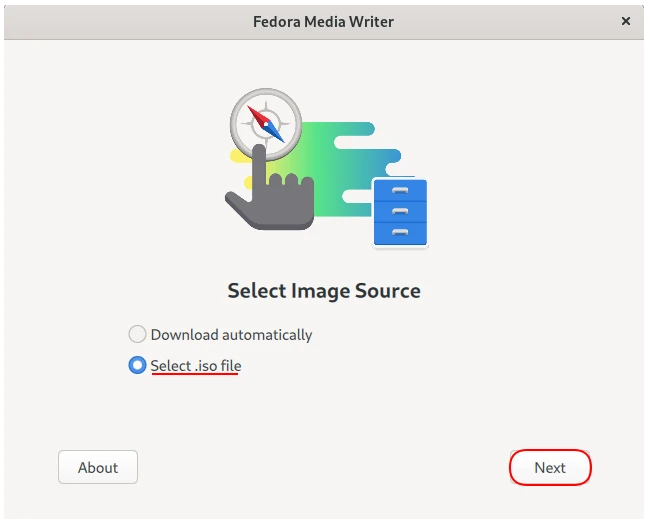The height and width of the screenshot is (531, 650).
Task: Click the compass icon in the illustration
Action: click(x=265, y=124)
